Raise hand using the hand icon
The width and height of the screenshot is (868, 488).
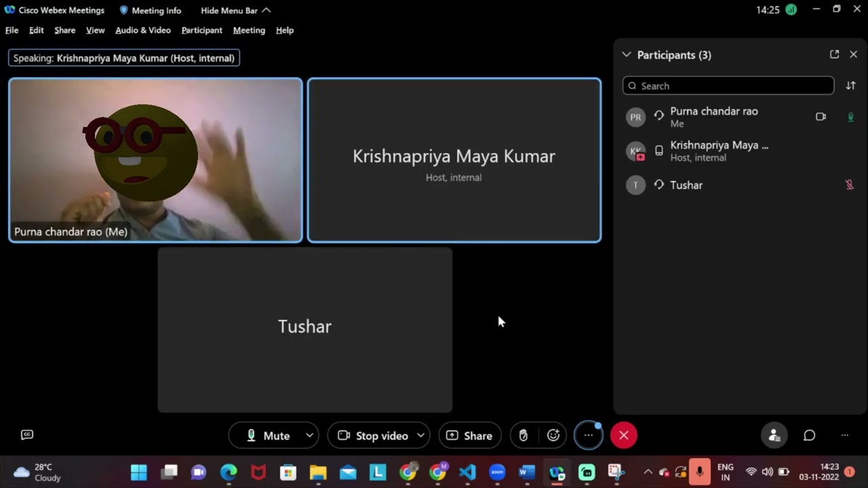tap(524, 436)
